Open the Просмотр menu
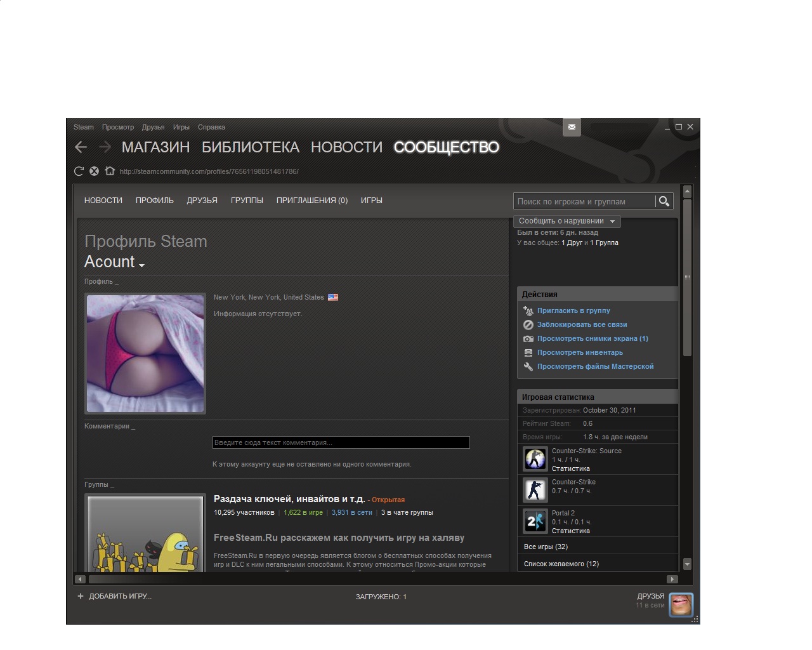 [118, 127]
